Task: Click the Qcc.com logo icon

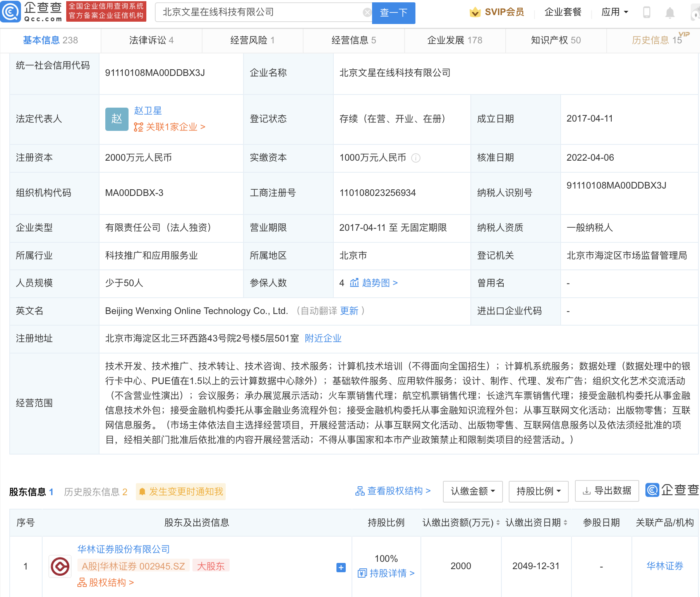Action: (x=10, y=12)
